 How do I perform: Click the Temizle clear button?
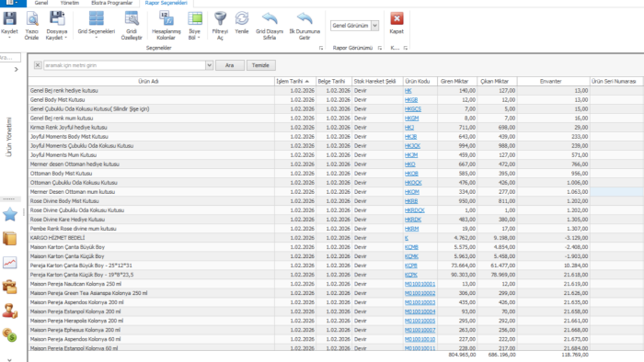(260, 65)
